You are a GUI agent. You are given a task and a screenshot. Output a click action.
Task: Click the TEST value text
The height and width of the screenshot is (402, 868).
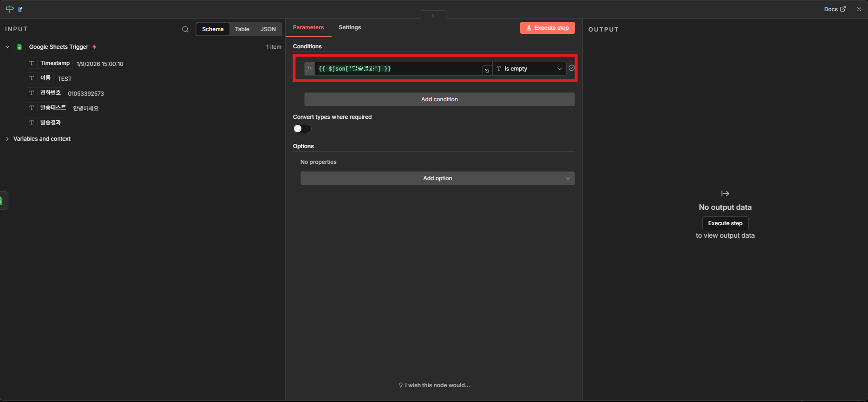[65, 79]
